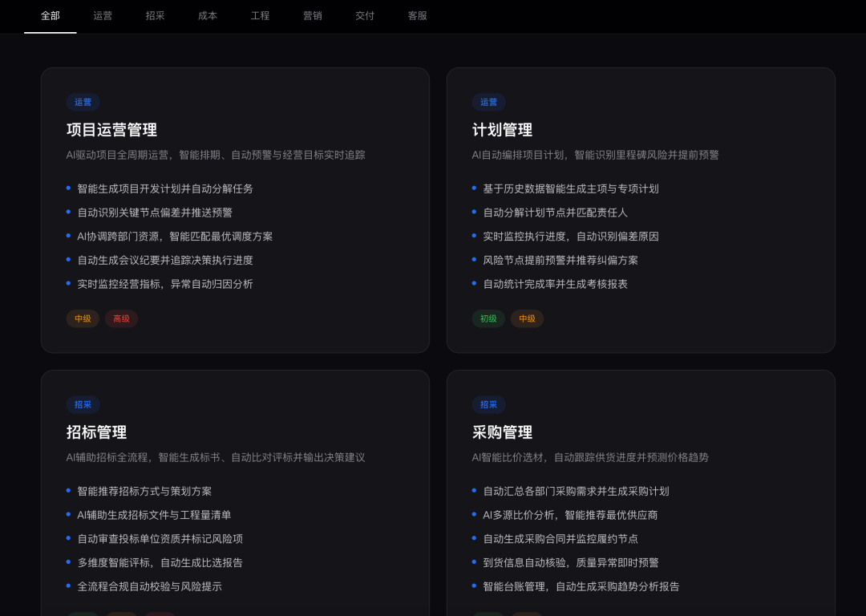The width and height of the screenshot is (866, 616).
Task: Click the 项目运营管理 card title
Action: click(x=111, y=130)
